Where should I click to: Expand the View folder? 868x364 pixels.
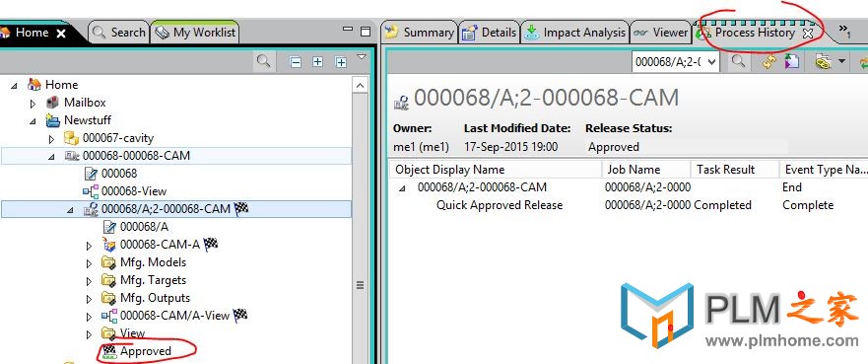tap(89, 334)
